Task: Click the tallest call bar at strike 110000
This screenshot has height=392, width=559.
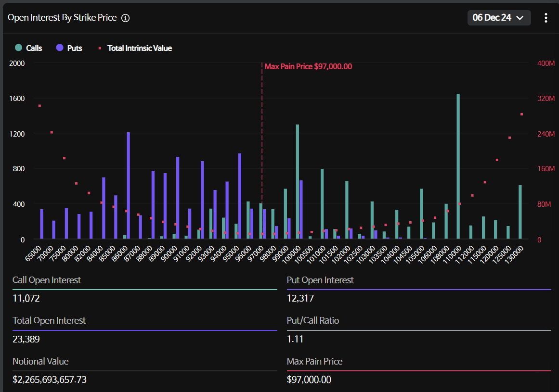Action: click(x=458, y=166)
